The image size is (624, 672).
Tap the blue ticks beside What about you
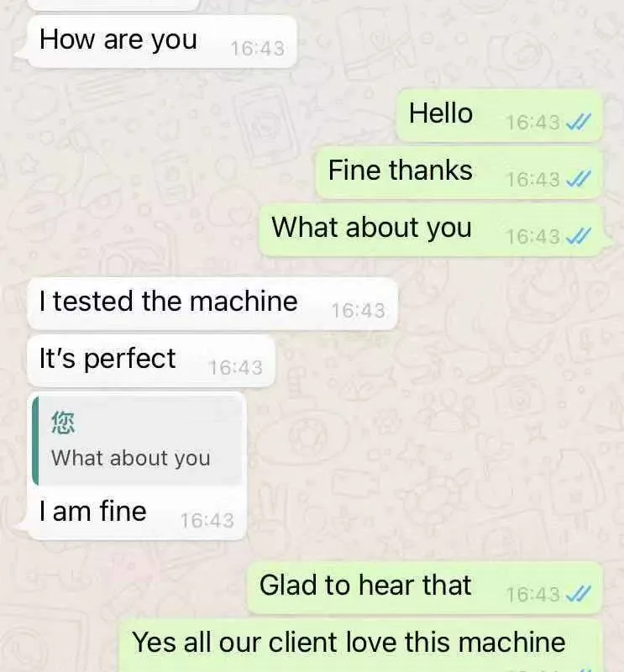point(578,236)
